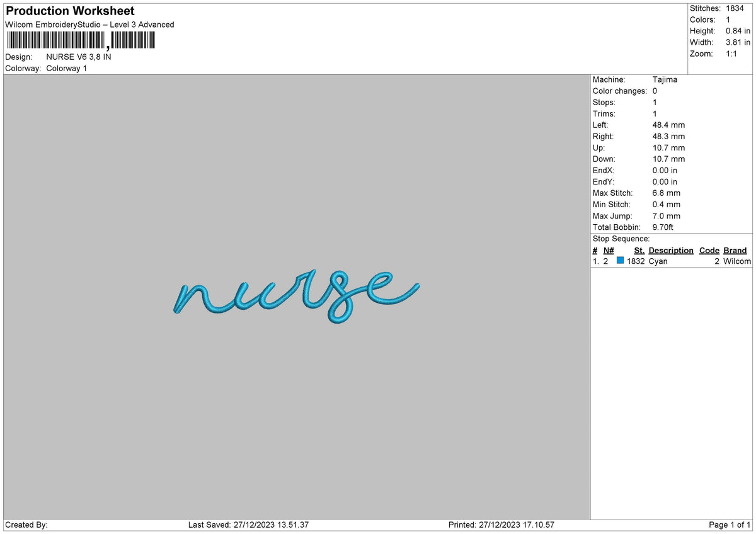Viewport: 756px width, 534px height.
Task: Click the EndX value 0.00 in
Action: pos(665,170)
